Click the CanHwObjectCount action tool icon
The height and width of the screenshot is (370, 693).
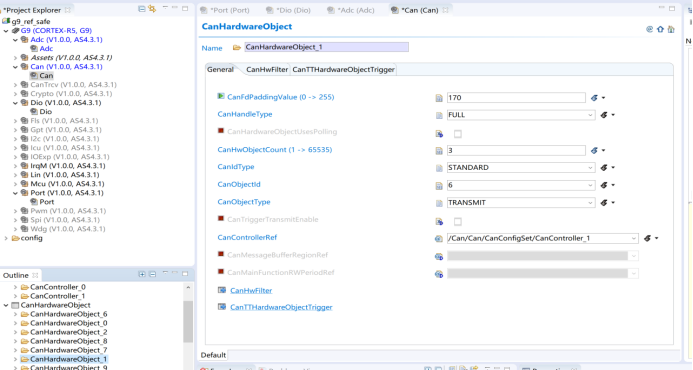[594, 151]
